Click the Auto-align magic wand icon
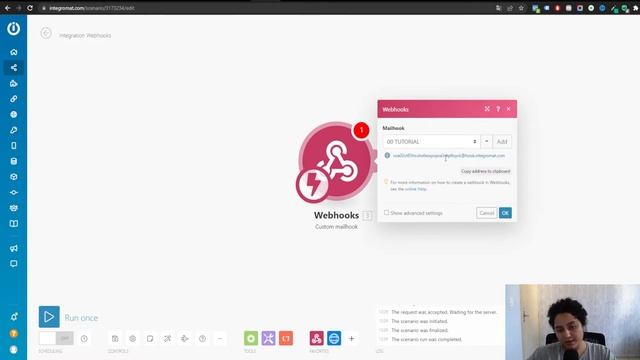640x360 pixels. click(x=167, y=338)
